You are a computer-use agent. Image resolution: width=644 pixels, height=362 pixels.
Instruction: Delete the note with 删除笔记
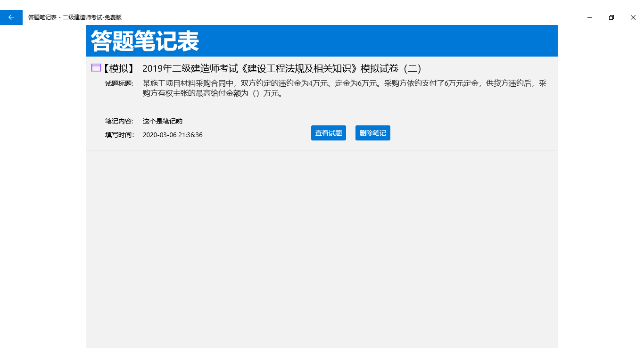[373, 133]
